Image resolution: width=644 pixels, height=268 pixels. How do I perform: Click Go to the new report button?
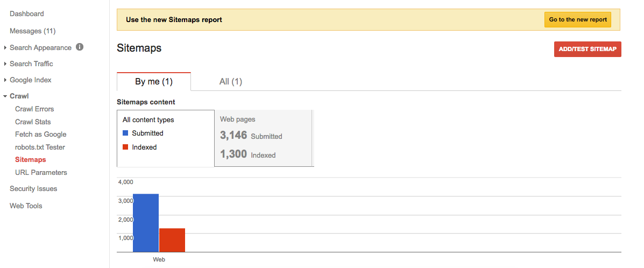coord(578,20)
